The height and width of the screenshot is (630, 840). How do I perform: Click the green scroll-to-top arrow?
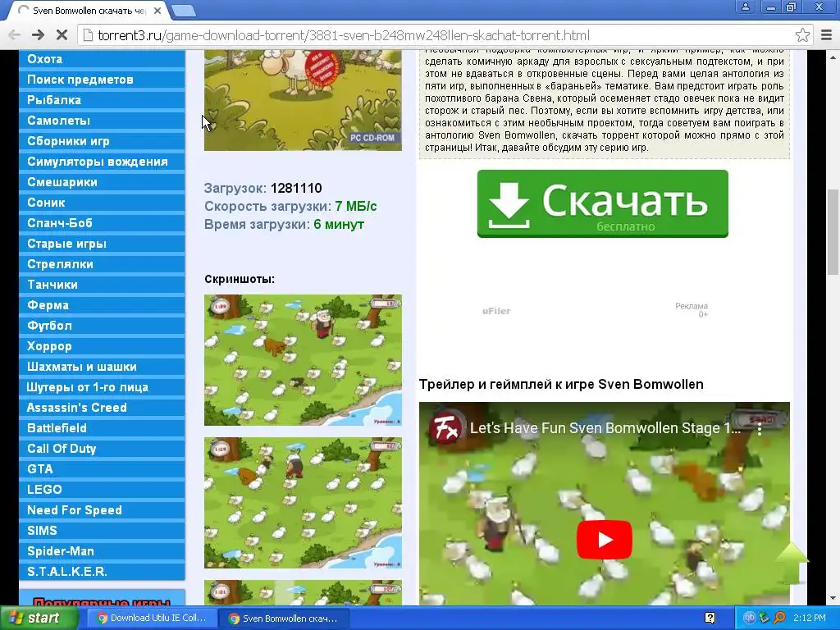pos(792,563)
